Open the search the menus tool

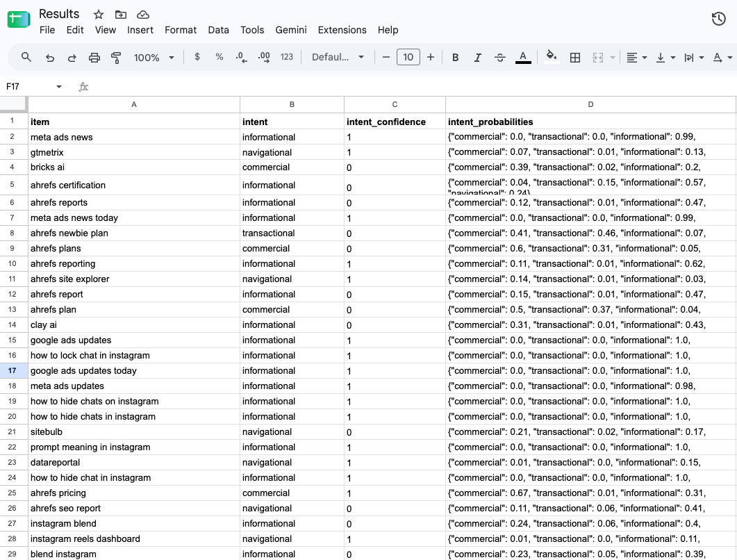(x=26, y=58)
